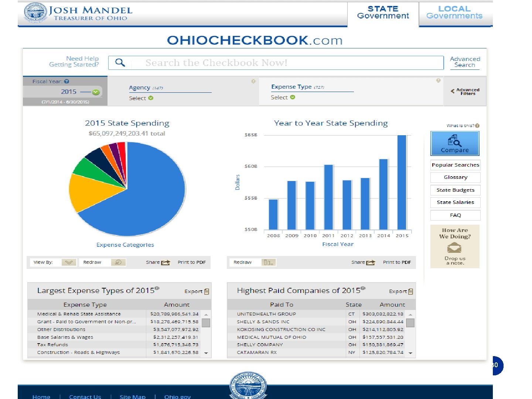This screenshot has width=532, height=399.
Task: Export the Highest Paid Companies table
Action: coord(401,291)
